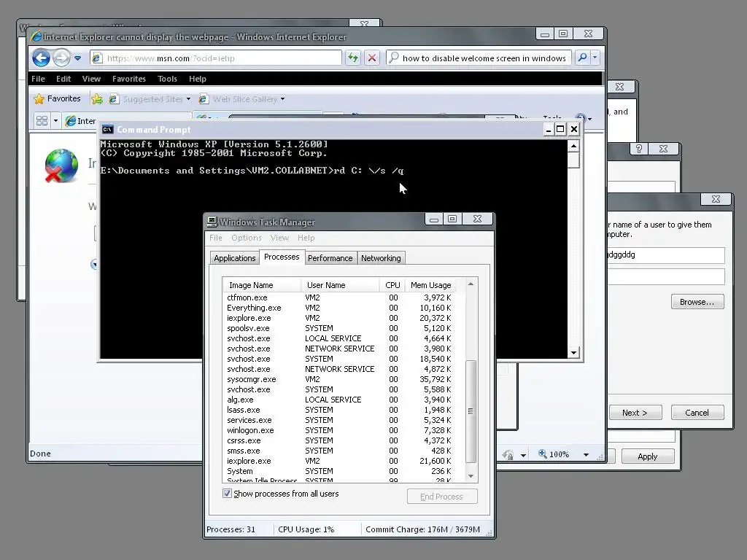
Task: Switch to the Processes tab
Action: pyautogui.click(x=282, y=257)
